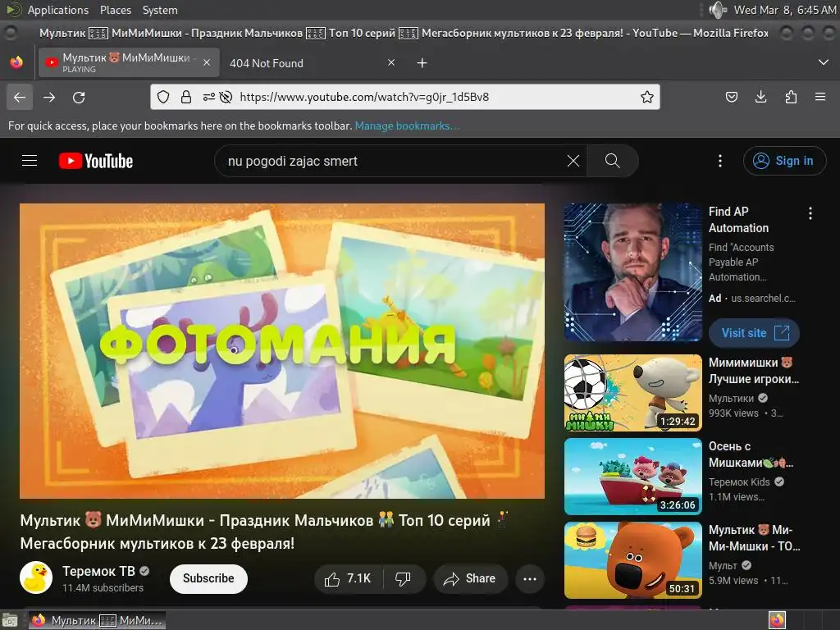840x630 pixels.
Task: Open the system volume control
Action: pyautogui.click(x=717, y=10)
